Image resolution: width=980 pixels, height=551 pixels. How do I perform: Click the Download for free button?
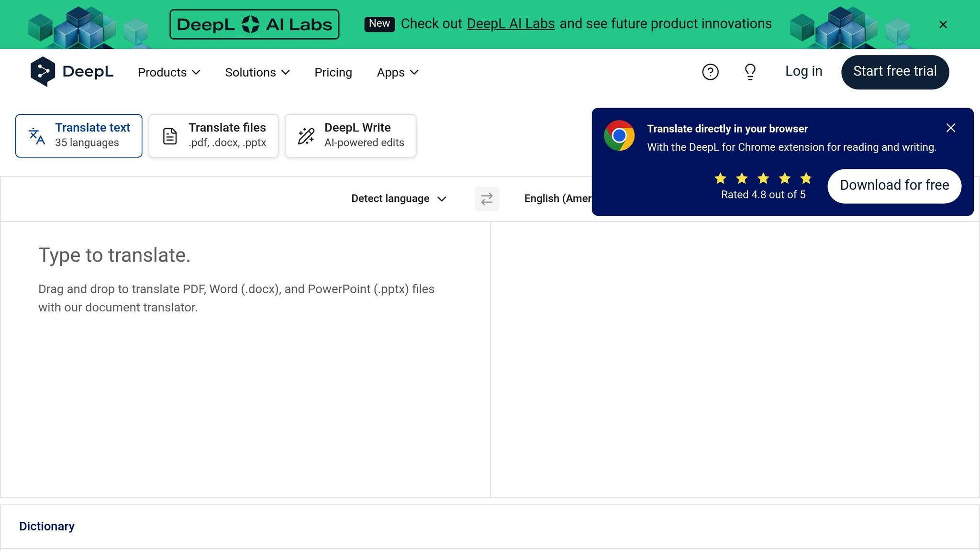pos(894,186)
